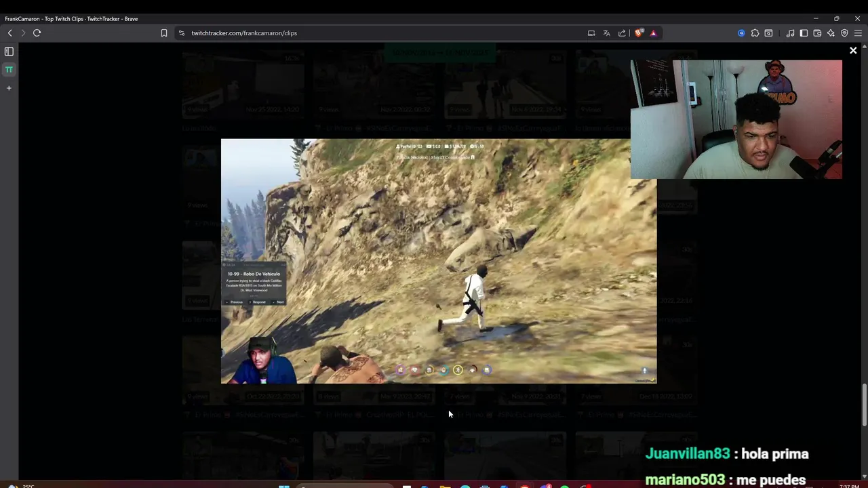Image resolution: width=868 pixels, height=488 pixels.
Task: Open the Brave Playlist music note icon
Action: [x=790, y=33]
